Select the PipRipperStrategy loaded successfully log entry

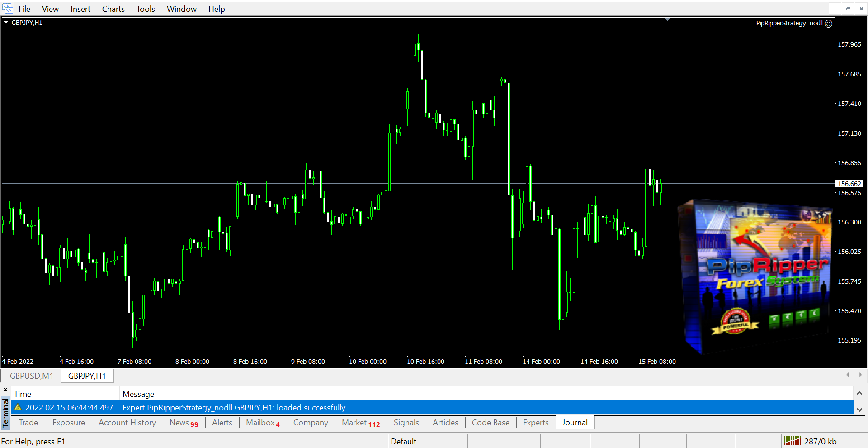[x=234, y=407]
